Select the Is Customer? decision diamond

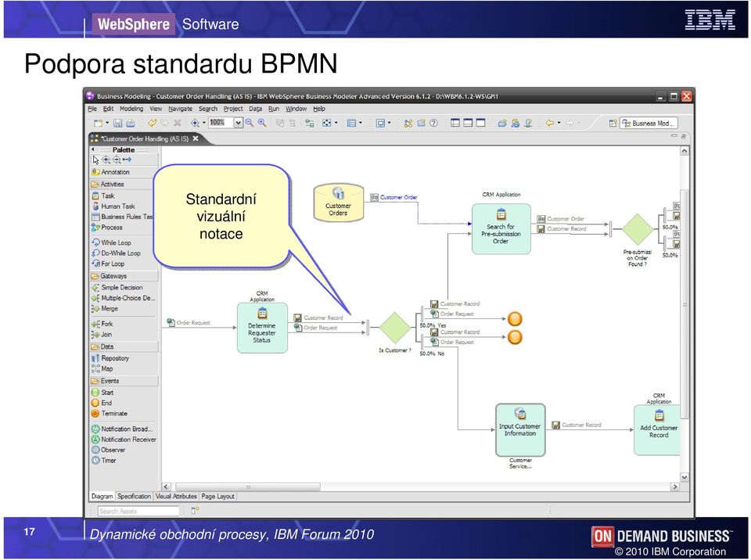(x=395, y=328)
